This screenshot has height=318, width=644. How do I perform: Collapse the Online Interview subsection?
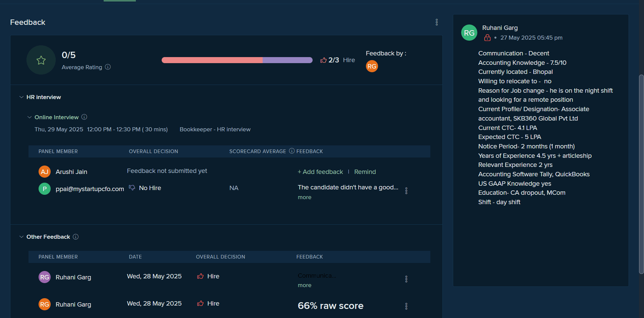(30, 117)
